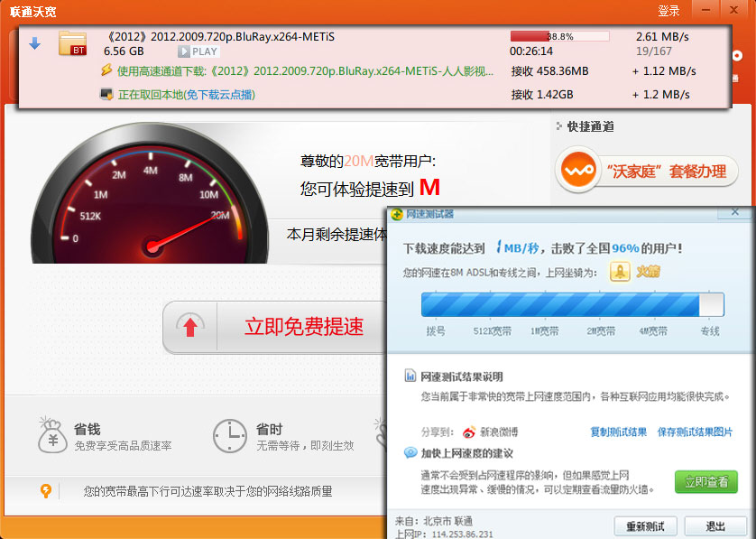Click the 重新测试 button

645,526
